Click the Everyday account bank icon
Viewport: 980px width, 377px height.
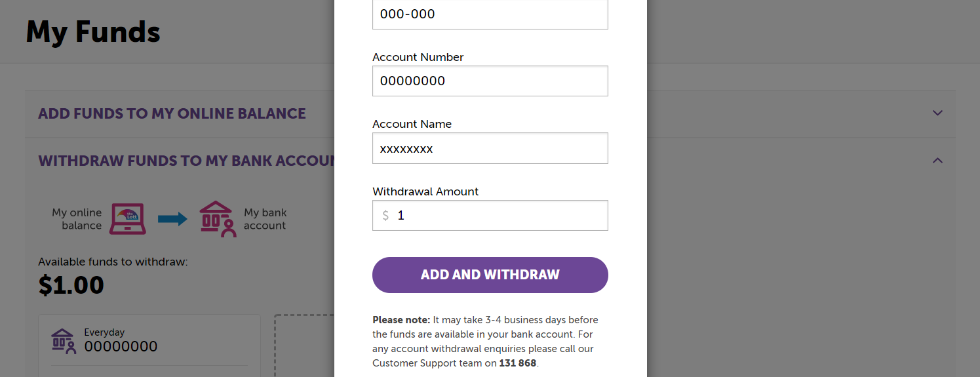(64, 342)
